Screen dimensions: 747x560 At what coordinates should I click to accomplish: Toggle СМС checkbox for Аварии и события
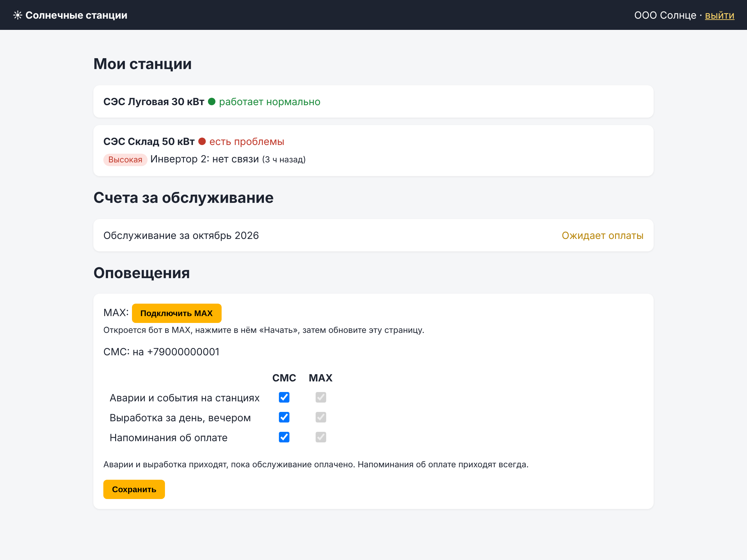click(x=284, y=397)
